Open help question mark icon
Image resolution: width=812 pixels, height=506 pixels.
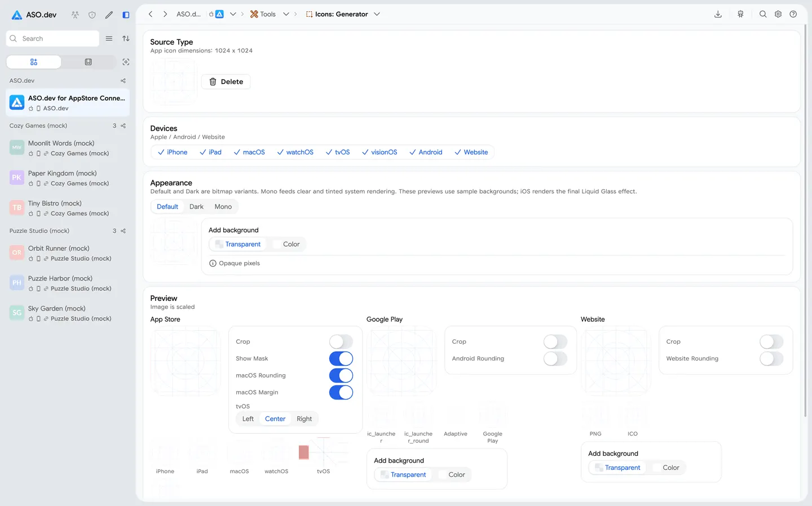pos(793,14)
